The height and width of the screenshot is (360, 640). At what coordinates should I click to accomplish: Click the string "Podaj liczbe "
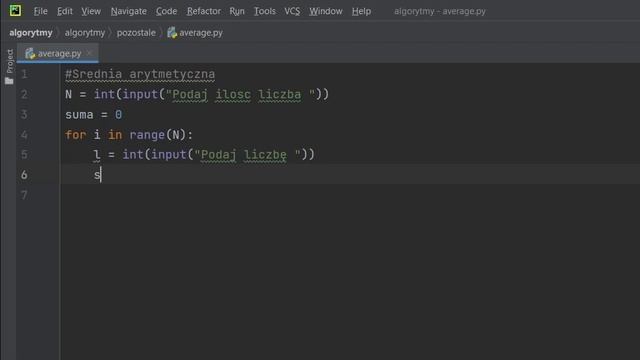click(x=248, y=155)
